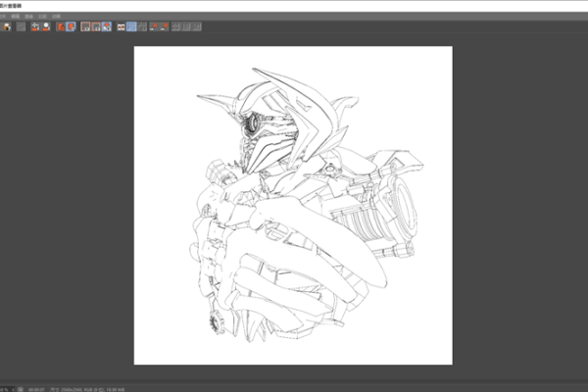This screenshot has width=588, height=392.
Task: Open the 编辑 (Edit) menu
Action: 15,17
